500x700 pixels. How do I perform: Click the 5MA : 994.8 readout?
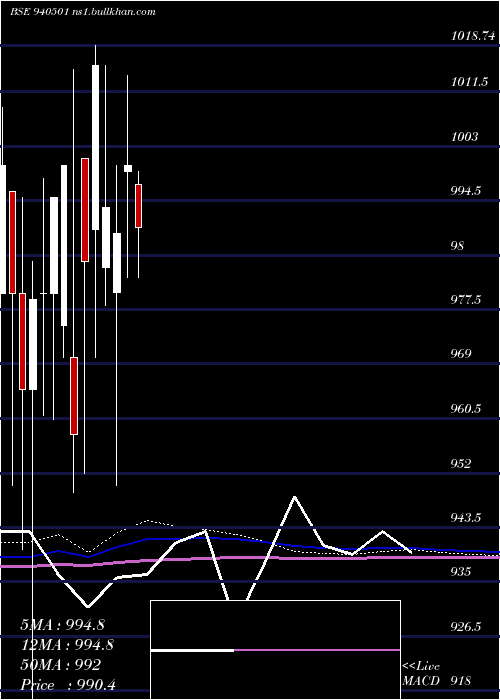(x=62, y=625)
